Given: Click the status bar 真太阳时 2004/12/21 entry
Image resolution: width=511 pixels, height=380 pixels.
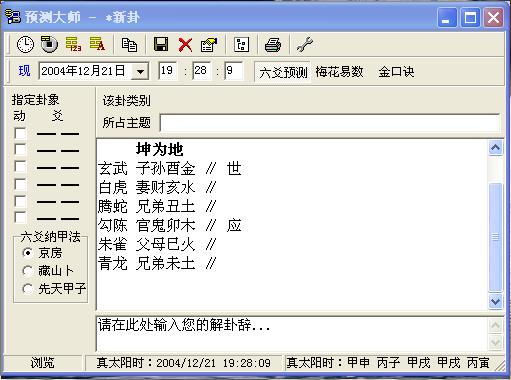Looking at the screenshot, I should 184,363.
